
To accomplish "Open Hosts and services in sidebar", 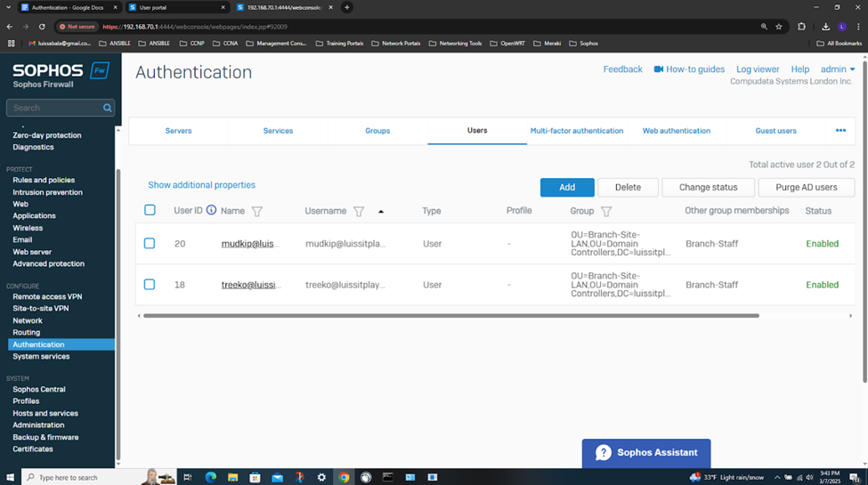I will 45,413.
